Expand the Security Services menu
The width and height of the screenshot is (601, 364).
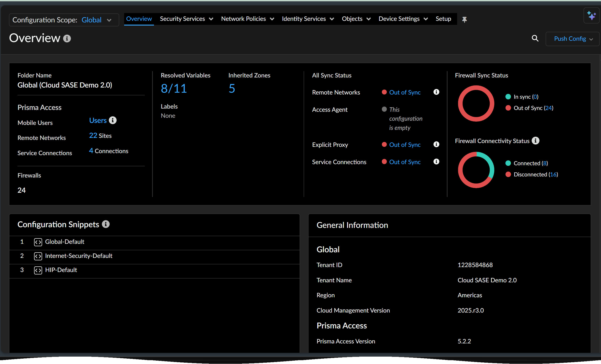tap(186, 19)
